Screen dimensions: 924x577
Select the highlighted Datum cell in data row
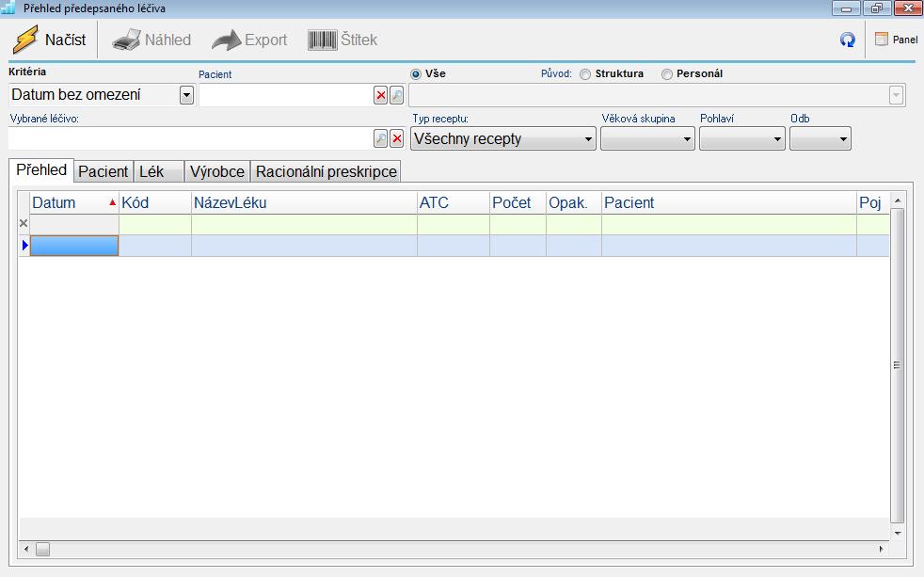tap(74, 246)
